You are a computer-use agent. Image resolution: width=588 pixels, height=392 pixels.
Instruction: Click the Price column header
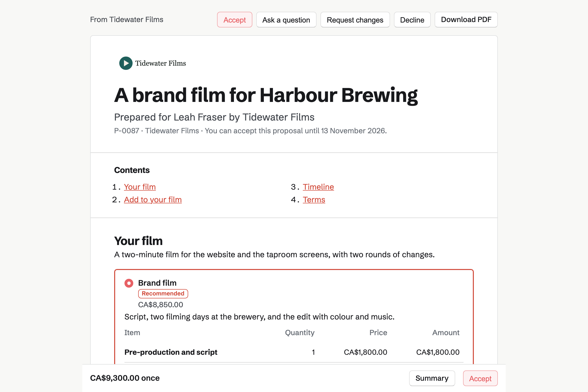coord(378,332)
